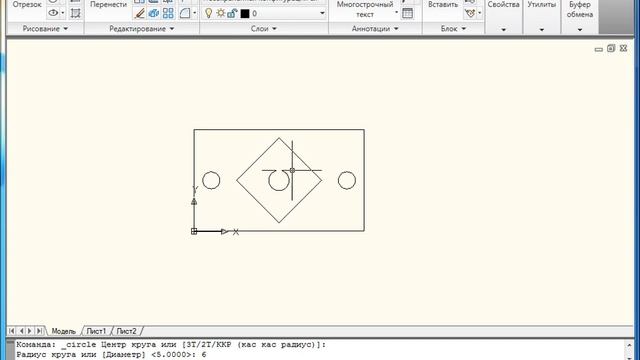640x360 pixels.
Task: Insert table using the table icon
Action: 407,13
